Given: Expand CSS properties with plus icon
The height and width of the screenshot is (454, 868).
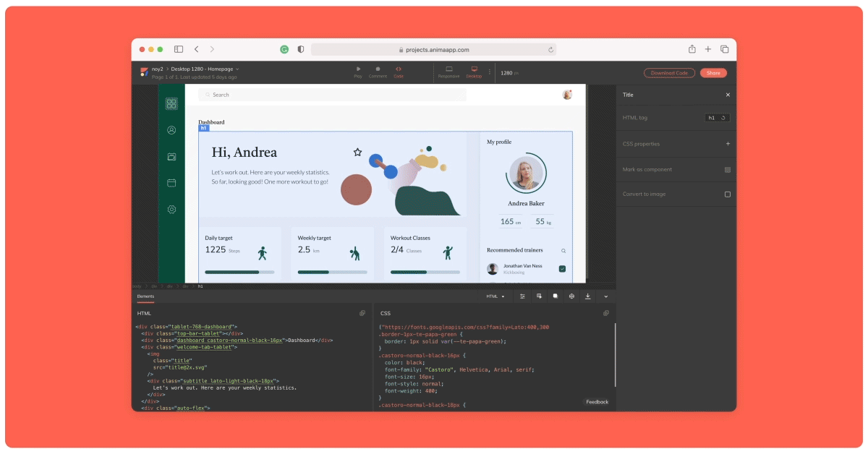Looking at the screenshot, I should 728,144.
